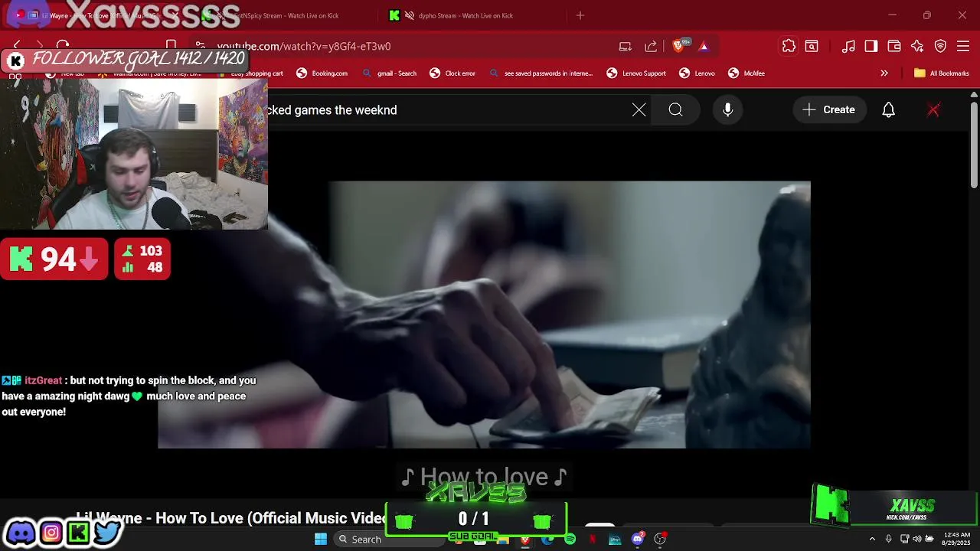Screen dimensions: 980x551
Task: Open the tab search icon in toolbar
Action: (x=812, y=46)
